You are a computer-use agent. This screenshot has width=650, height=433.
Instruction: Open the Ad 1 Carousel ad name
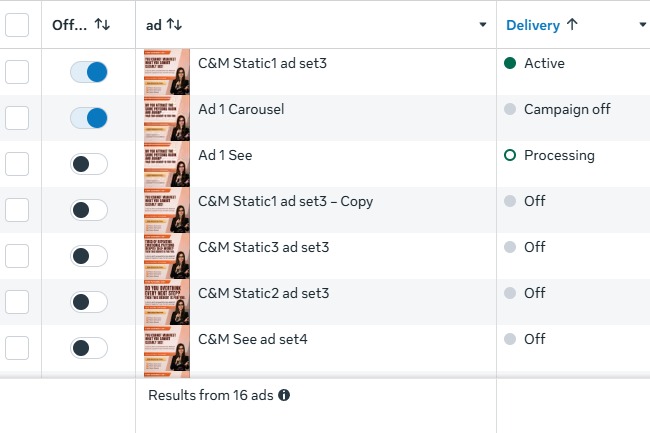pos(241,109)
